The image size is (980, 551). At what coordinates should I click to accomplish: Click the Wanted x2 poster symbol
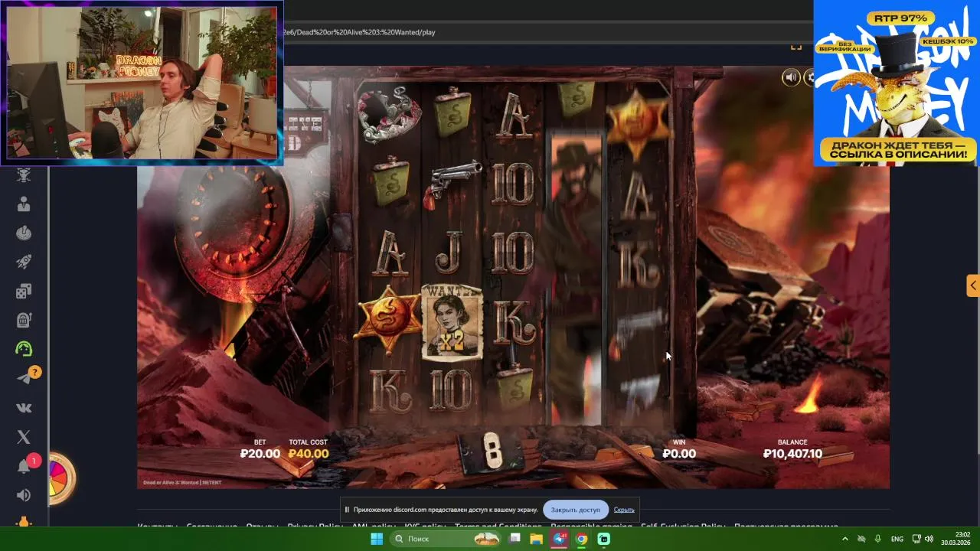click(452, 322)
